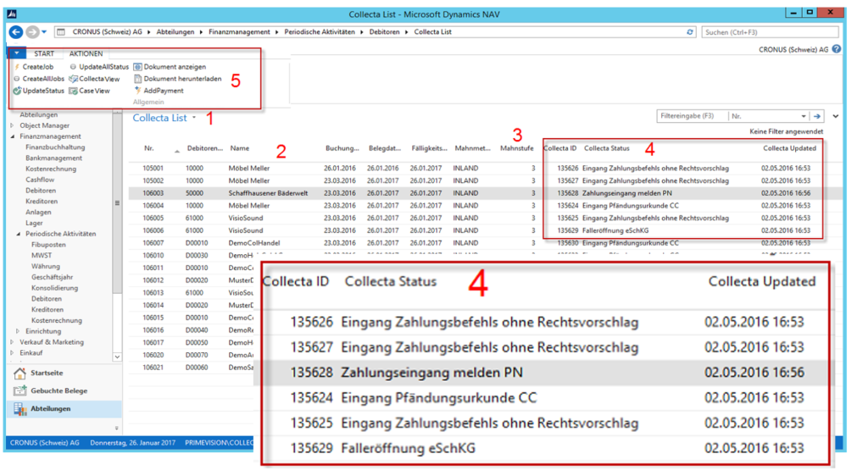868x476 pixels.
Task: Open CaseView from the ribbon
Action: tap(89, 91)
